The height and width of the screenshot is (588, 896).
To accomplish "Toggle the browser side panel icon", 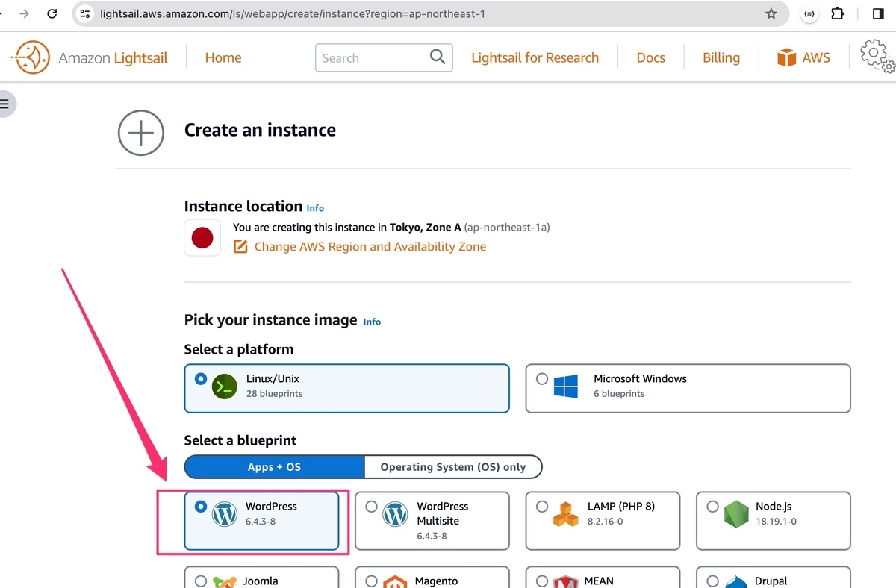I will (x=878, y=13).
